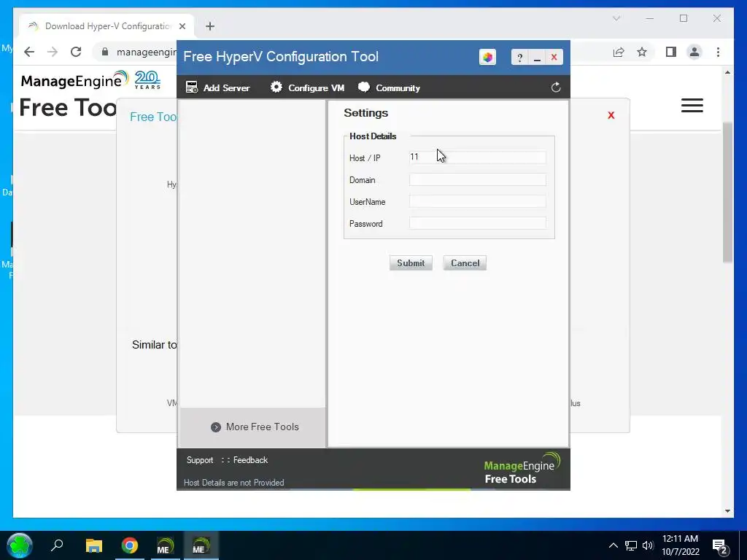Cancel the host settings form
The image size is (747, 560).
point(465,262)
